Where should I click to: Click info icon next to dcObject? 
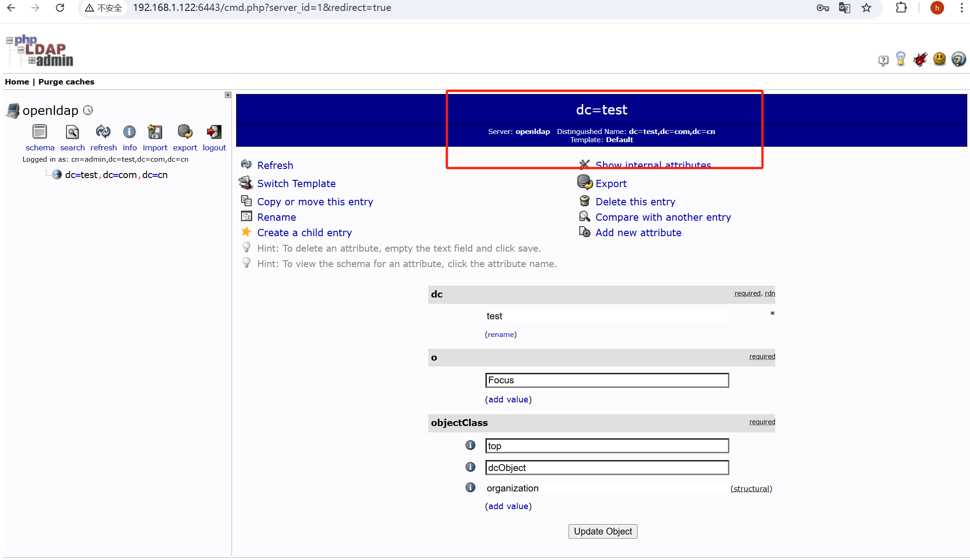point(470,467)
